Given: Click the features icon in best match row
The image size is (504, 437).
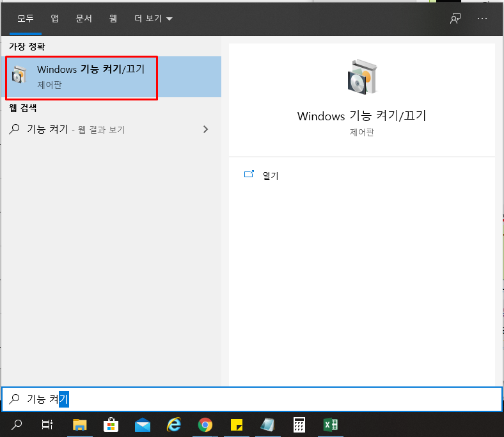Looking at the screenshot, I should (19, 75).
